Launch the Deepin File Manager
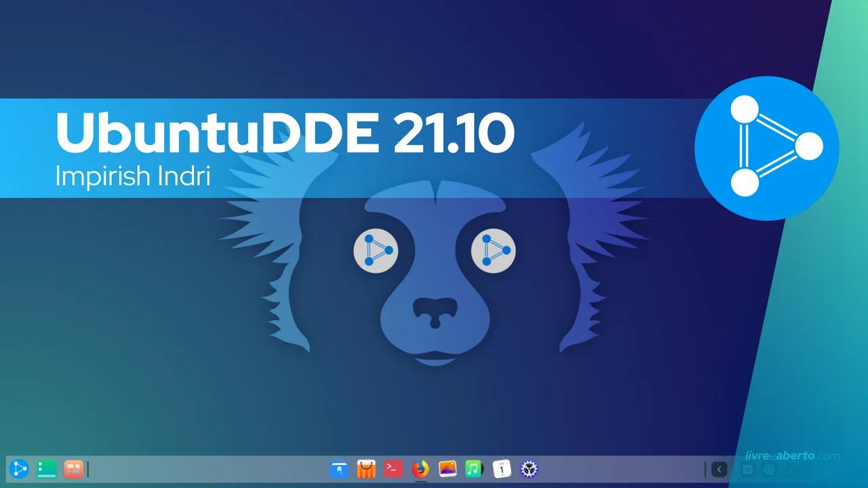This screenshot has width=868, height=488. (x=339, y=469)
